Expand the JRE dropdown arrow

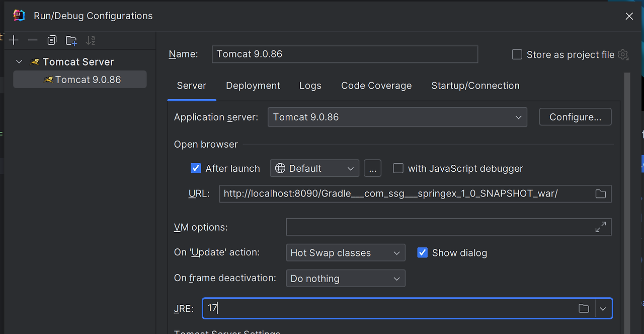(x=603, y=308)
